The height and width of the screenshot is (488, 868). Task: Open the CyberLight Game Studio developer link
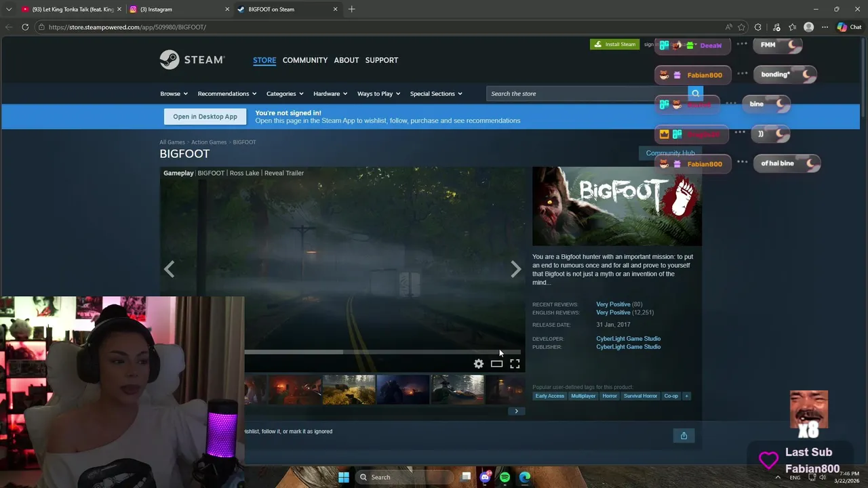coord(628,339)
